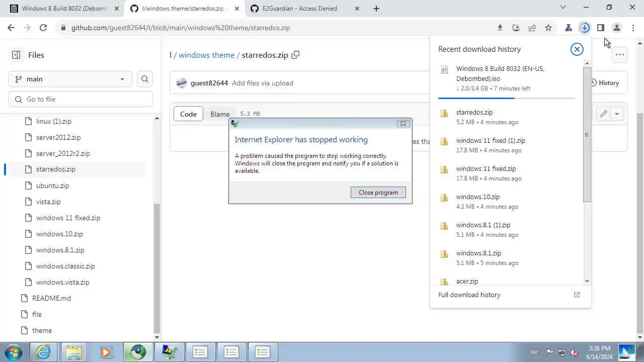Select windows.classic.zip in file tree
Viewport: 644px width, 362px height.
coord(65,266)
